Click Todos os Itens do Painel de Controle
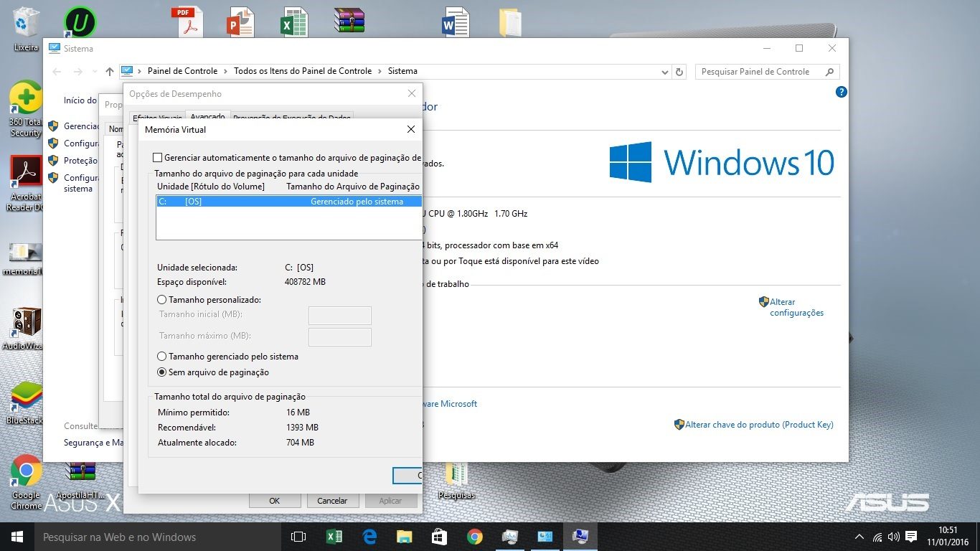This screenshot has width=980, height=551. (x=303, y=71)
